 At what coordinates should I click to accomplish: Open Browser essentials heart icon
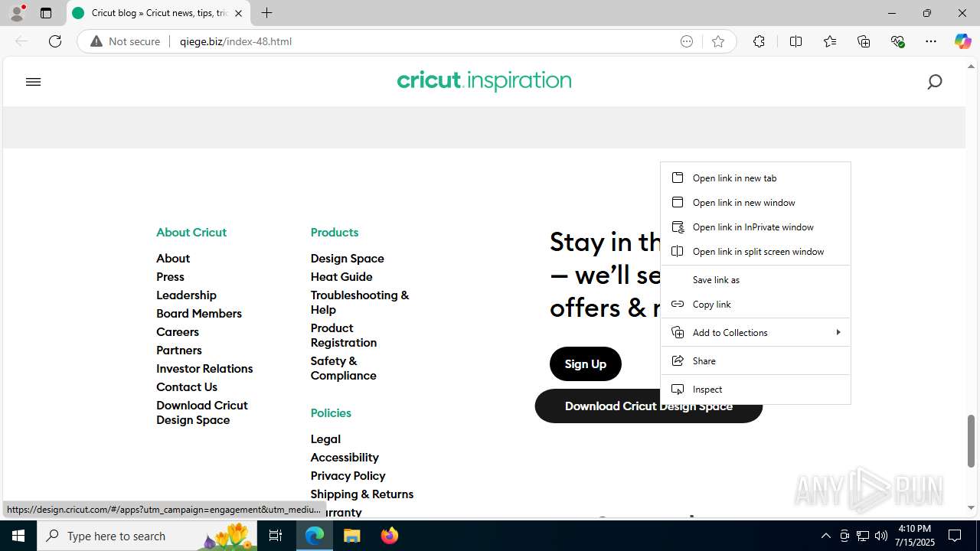tap(897, 41)
